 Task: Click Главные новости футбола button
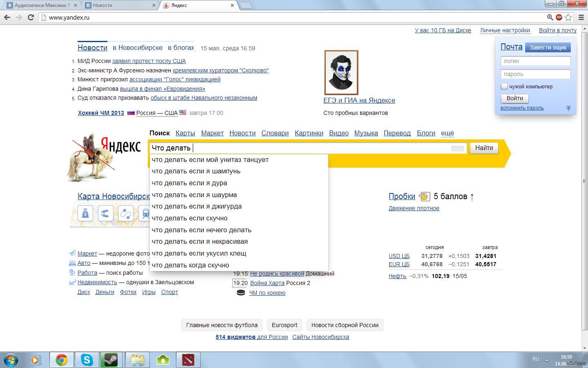(x=222, y=325)
